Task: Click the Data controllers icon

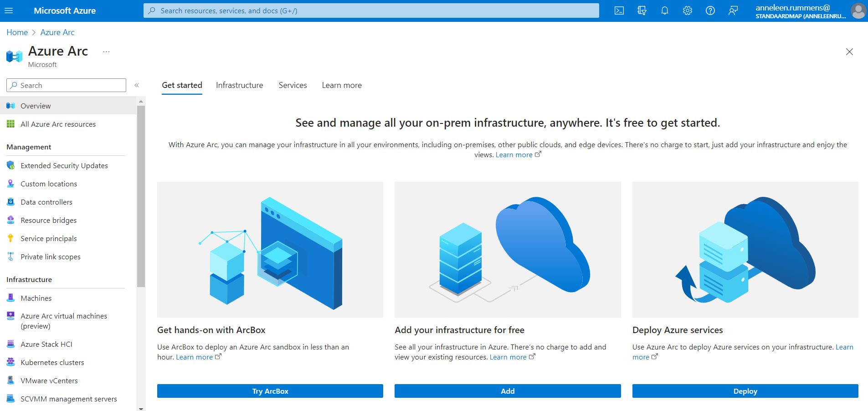Action: pos(10,202)
